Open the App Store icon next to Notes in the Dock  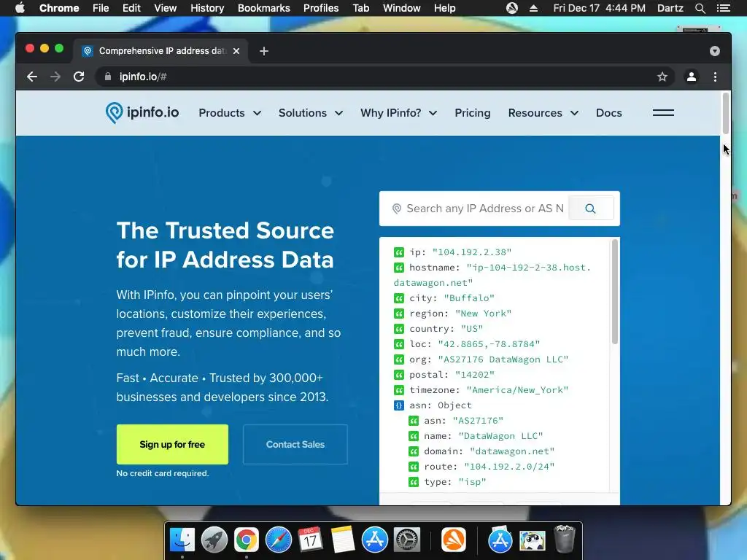374,540
